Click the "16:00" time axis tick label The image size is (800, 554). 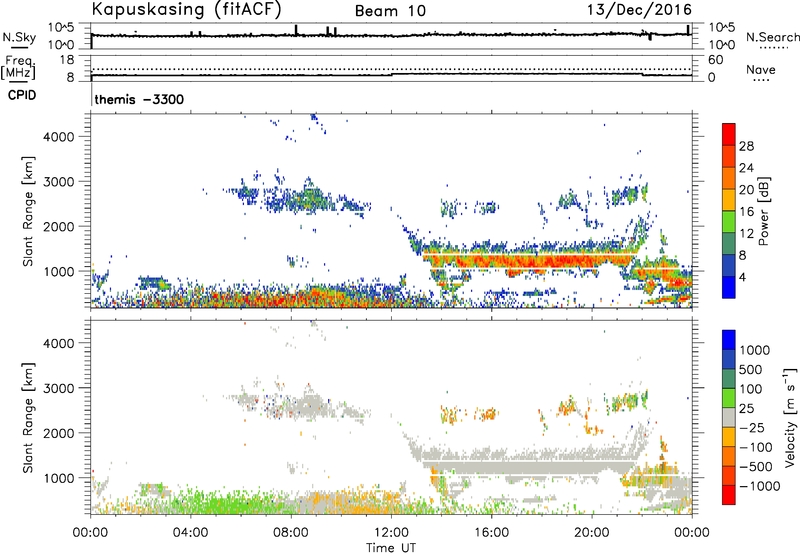492,533
